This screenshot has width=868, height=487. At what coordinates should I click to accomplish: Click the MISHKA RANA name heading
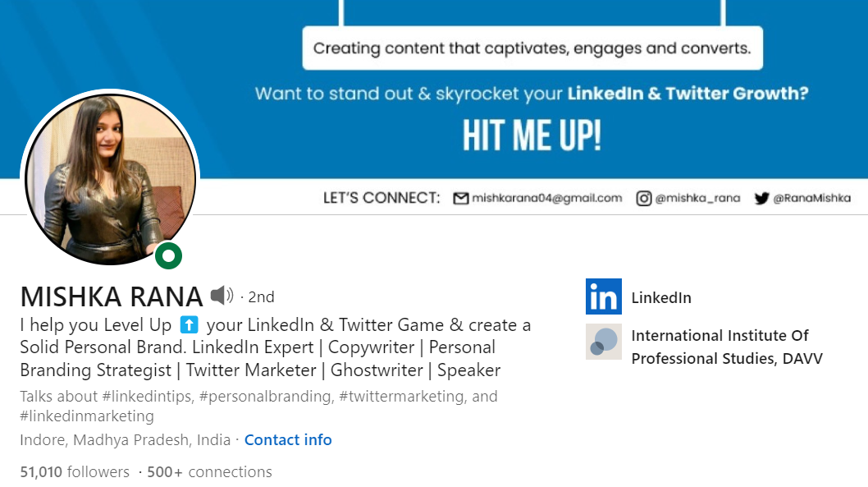tap(112, 296)
